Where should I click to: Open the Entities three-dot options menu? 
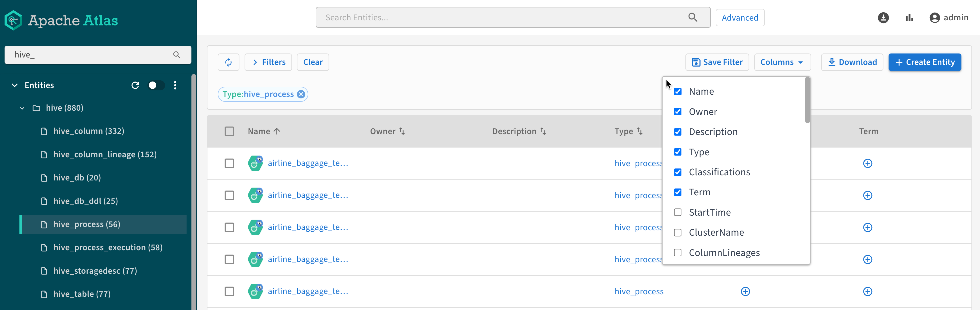click(175, 85)
